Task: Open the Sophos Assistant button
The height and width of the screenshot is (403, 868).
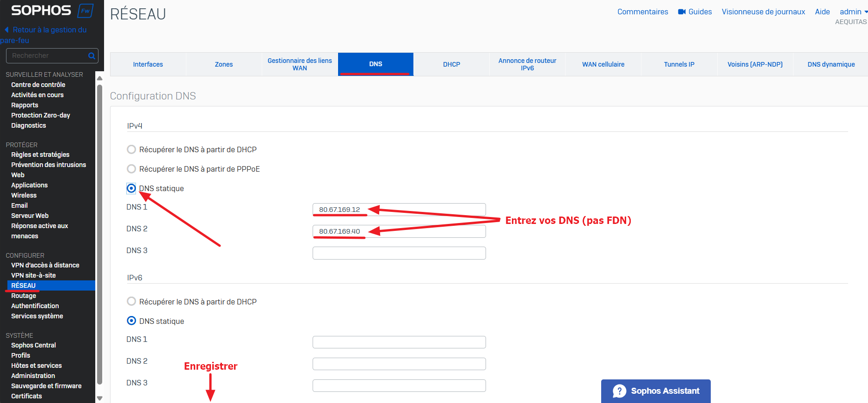Action: click(656, 391)
